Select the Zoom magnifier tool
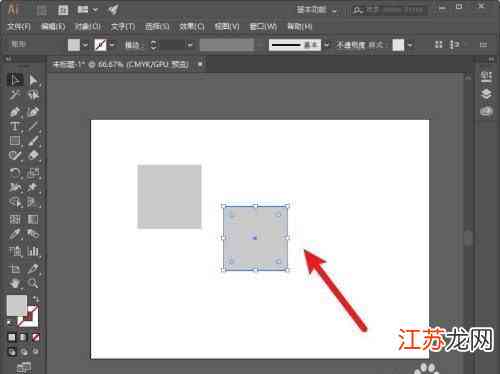Screen dimensions: 500x374 tap(33, 283)
